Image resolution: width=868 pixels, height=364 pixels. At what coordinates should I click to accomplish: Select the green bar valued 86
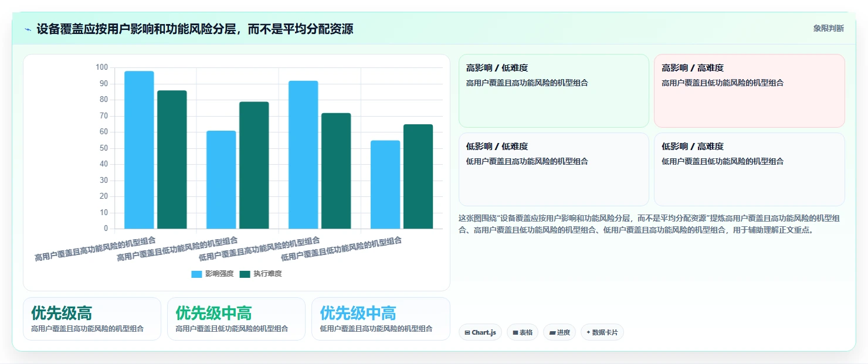172,159
